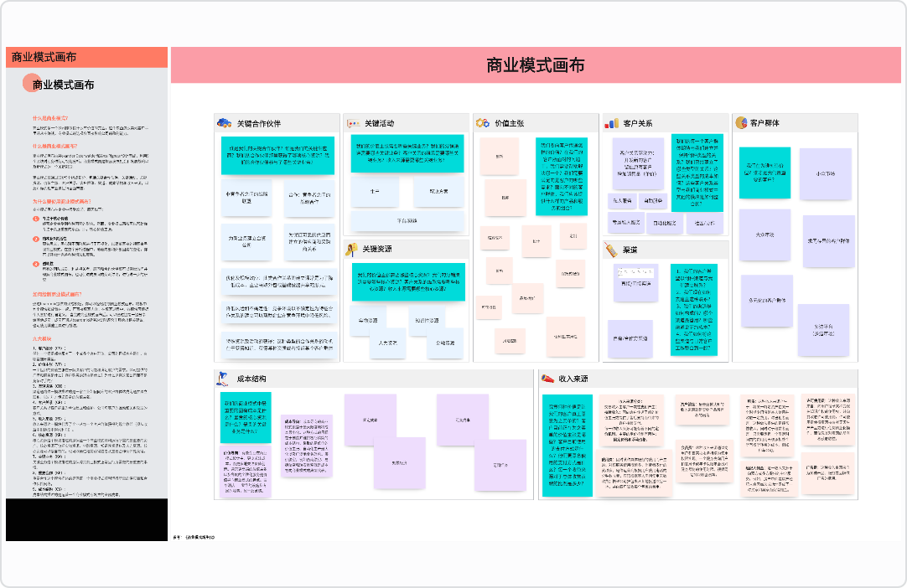Select the 固定成本 purple sticky note
Screen dimensions: 907x588
[x=371, y=420]
